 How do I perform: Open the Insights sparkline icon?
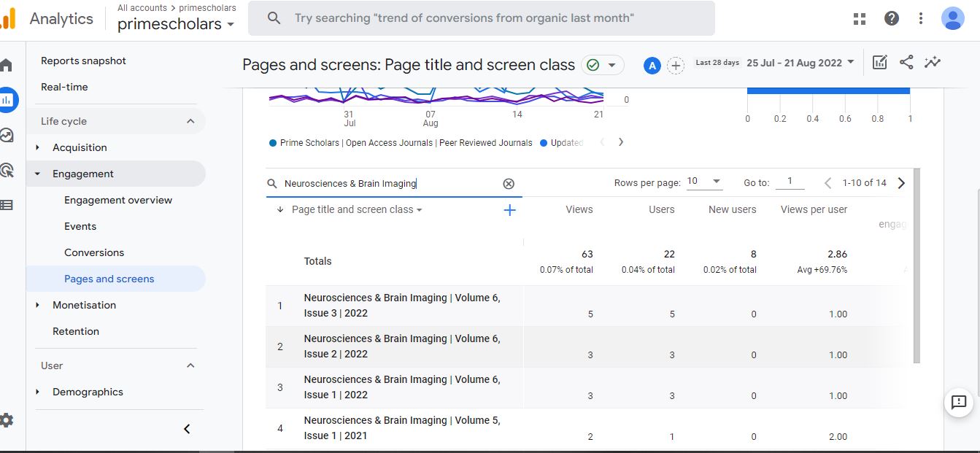932,63
